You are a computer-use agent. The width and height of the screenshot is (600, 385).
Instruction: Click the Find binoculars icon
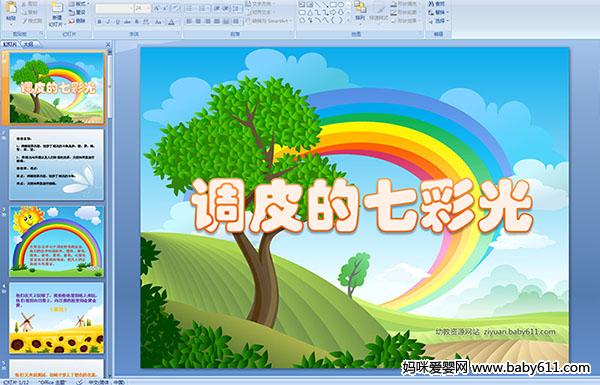click(432, 4)
